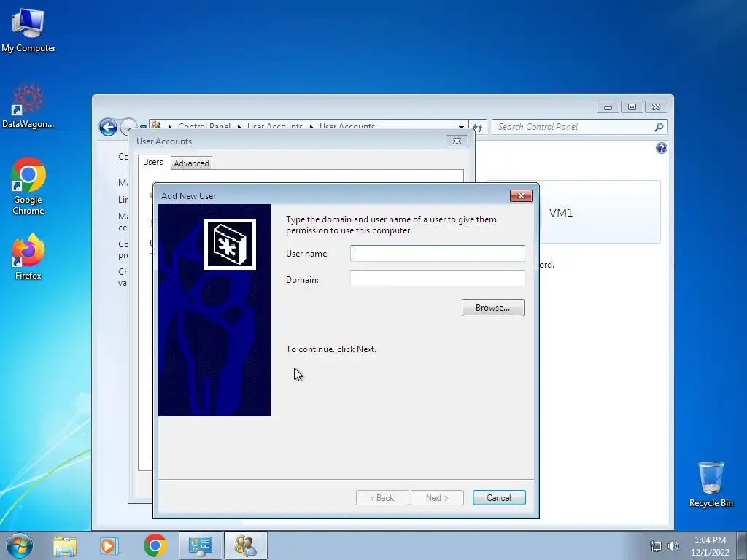Open Google Chrome desktop shortcut

(x=28, y=186)
